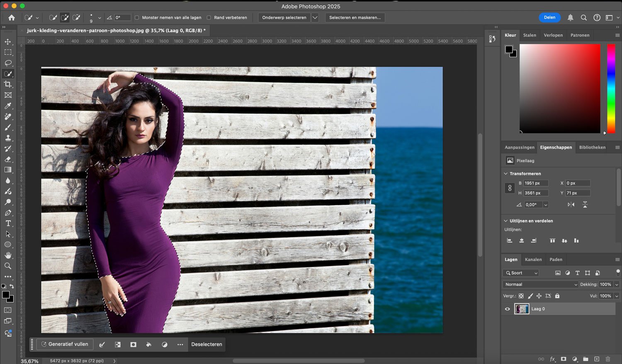Open the 'Soort' layer filter dropdown

tap(522, 273)
